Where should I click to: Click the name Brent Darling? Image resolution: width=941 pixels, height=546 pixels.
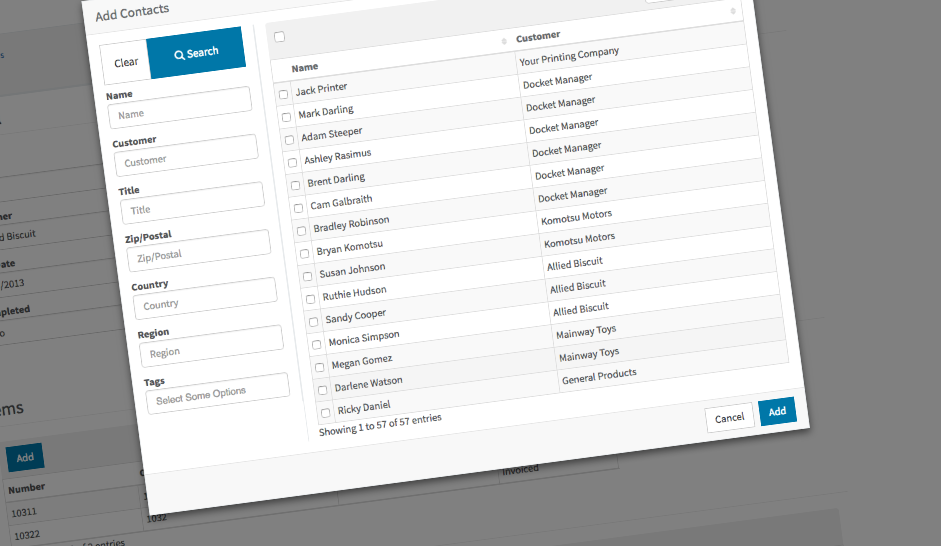coord(336,180)
